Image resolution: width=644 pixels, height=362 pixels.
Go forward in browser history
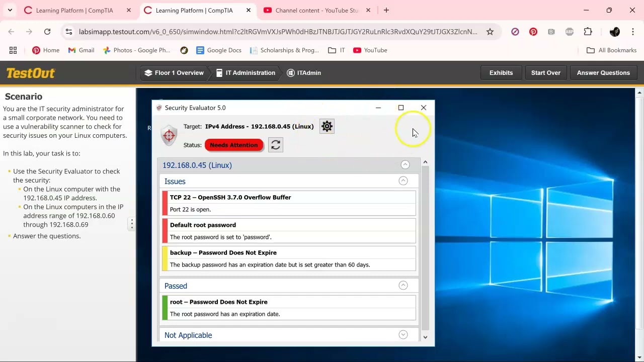29,32
